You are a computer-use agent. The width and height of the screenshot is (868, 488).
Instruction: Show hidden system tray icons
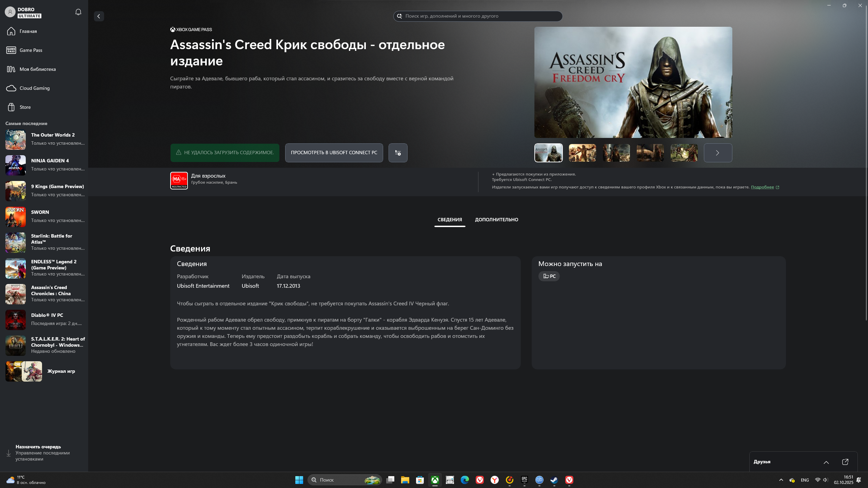coord(781,480)
